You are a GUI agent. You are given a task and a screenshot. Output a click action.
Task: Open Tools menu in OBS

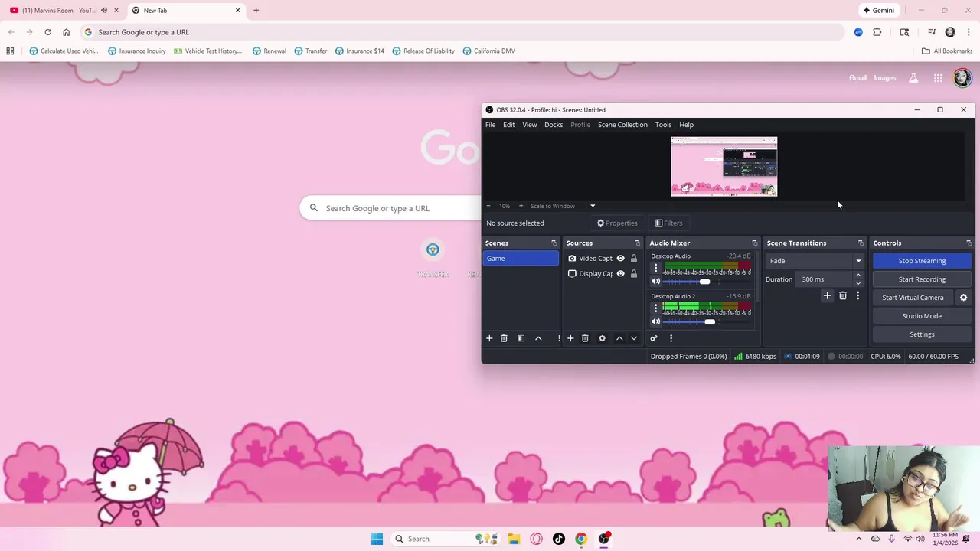coord(663,125)
